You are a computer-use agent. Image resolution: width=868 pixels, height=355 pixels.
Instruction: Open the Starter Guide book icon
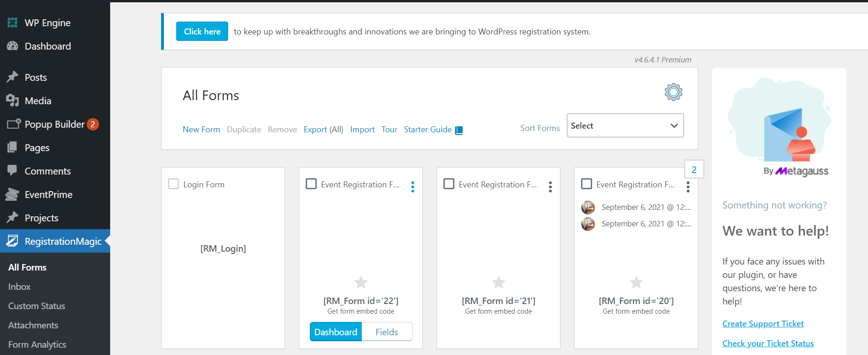click(x=459, y=130)
